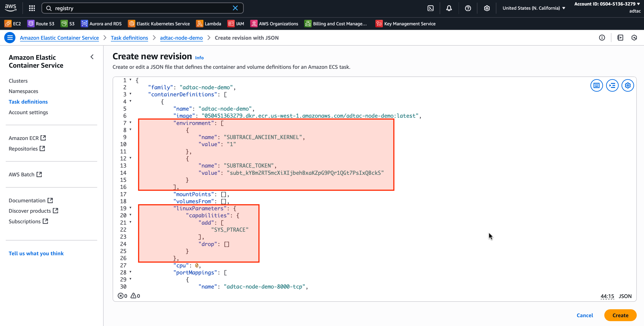The height and width of the screenshot is (326, 644).
Task: Open the EC2 shortcut
Action: 13,24
